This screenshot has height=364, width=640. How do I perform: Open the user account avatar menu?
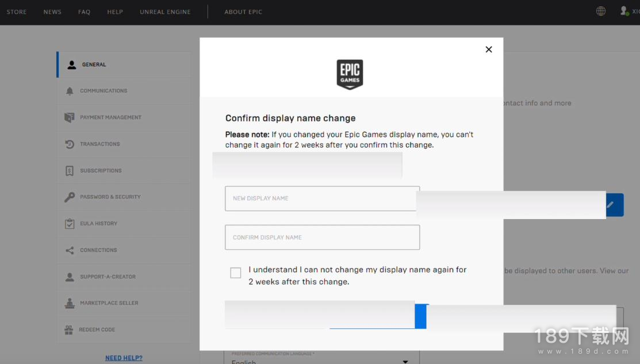(x=624, y=11)
